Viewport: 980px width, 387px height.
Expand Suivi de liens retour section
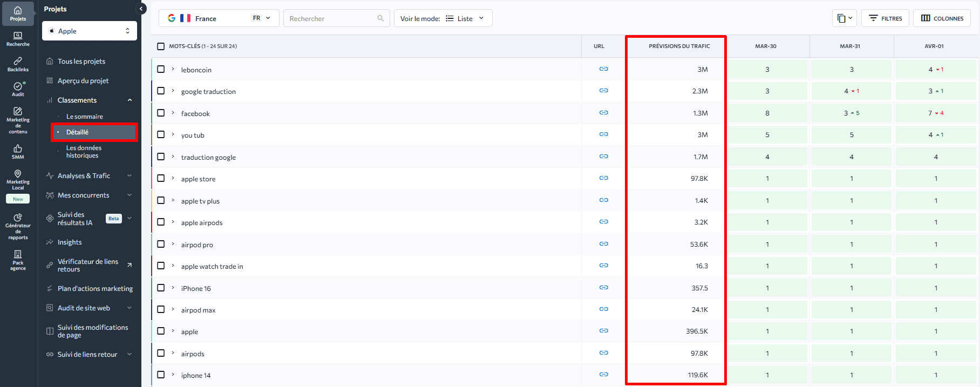(x=130, y=354)
